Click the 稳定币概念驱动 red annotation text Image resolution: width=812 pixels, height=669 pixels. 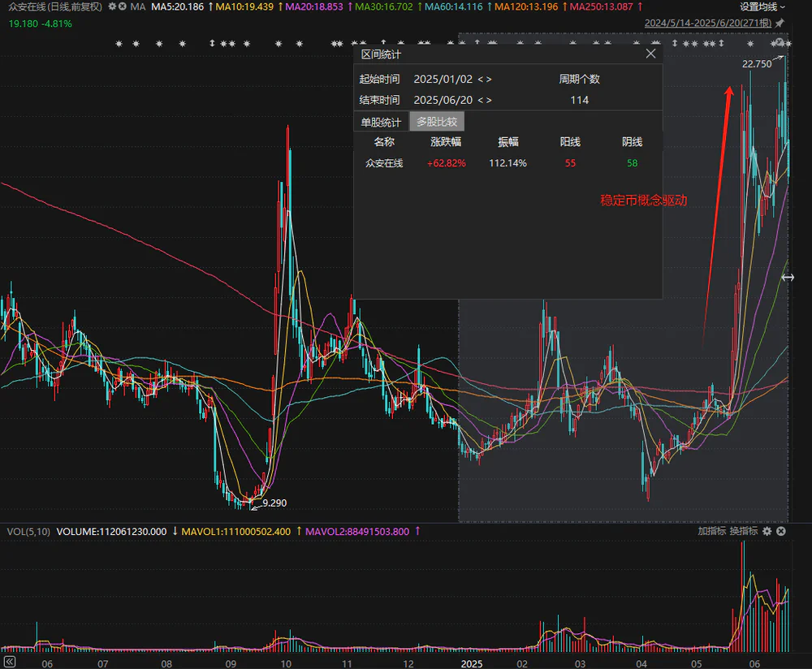(x=643, y=200)
